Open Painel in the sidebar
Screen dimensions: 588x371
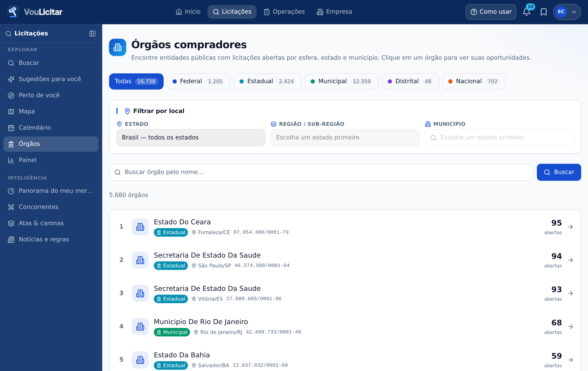(x=51, y=160)
